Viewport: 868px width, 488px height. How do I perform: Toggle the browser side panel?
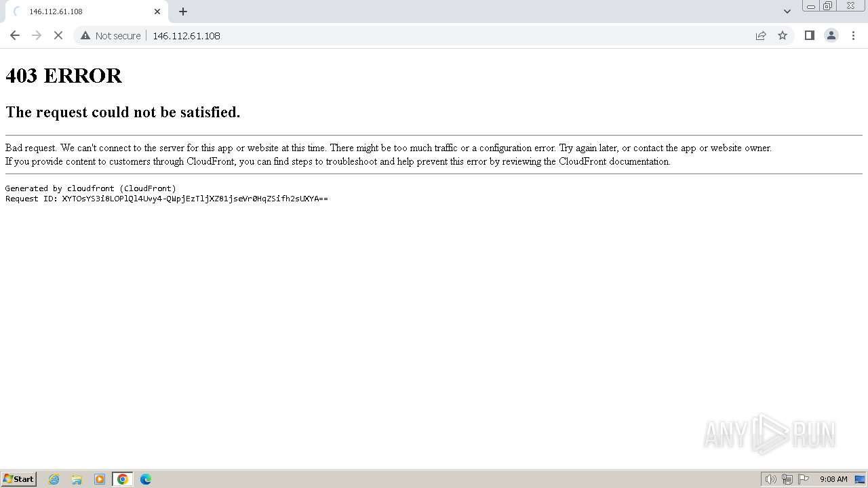[x=809, y=35]
